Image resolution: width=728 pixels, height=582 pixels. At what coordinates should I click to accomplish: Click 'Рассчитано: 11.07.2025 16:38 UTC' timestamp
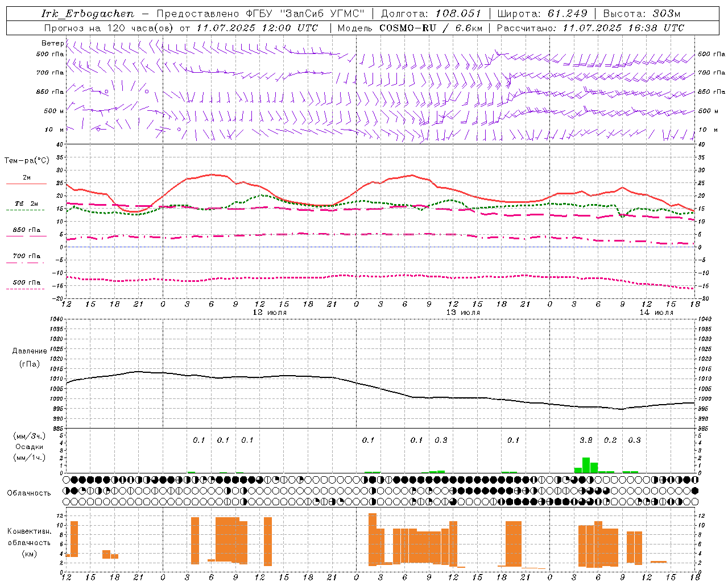(590, 28)
